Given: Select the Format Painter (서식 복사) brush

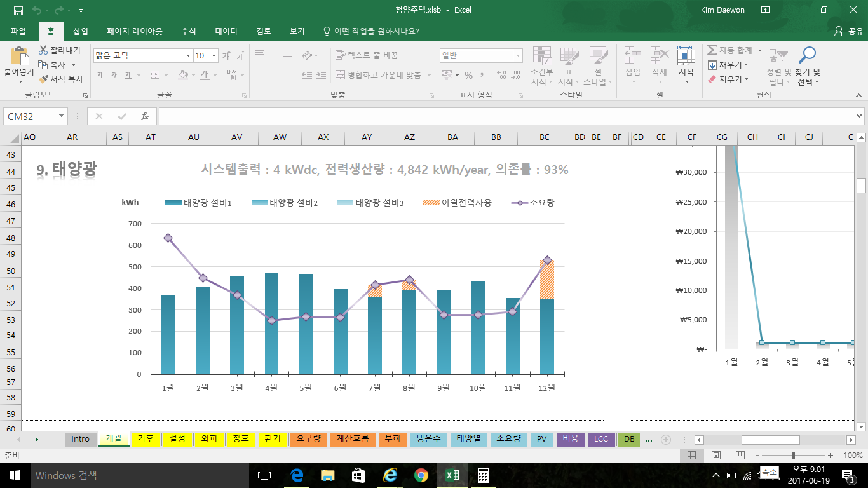Looking at the screenshot, I should pos(43,79).
